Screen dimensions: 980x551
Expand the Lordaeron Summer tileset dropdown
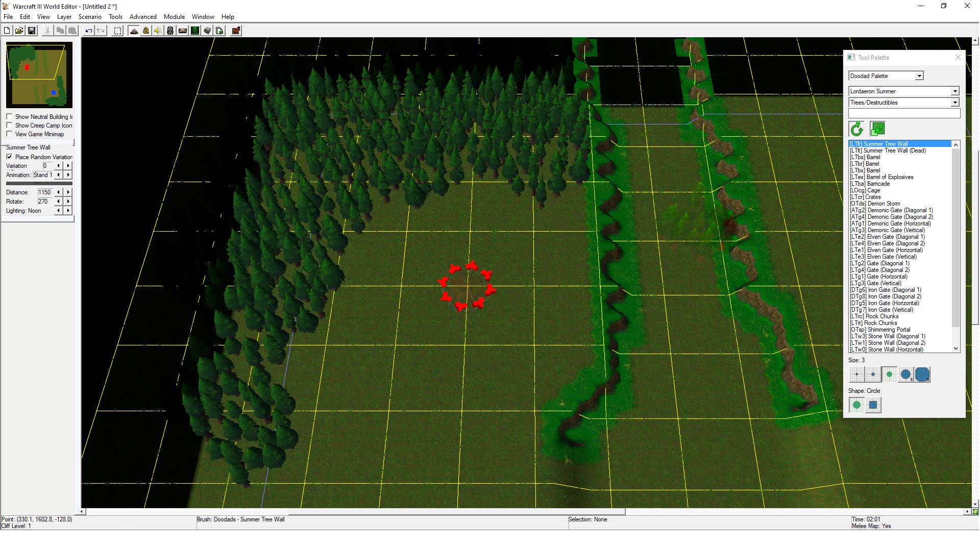[x=954, y=91]
